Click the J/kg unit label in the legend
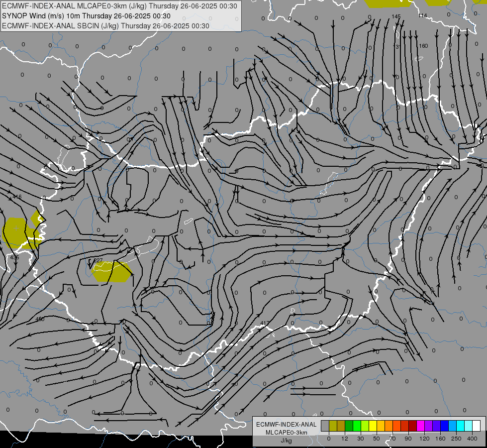The width and height of the screenshot is (487, 448). pos(286,441)
